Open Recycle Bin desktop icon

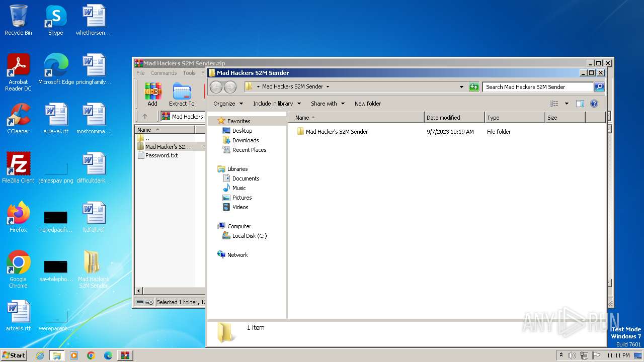click(18, 21)
